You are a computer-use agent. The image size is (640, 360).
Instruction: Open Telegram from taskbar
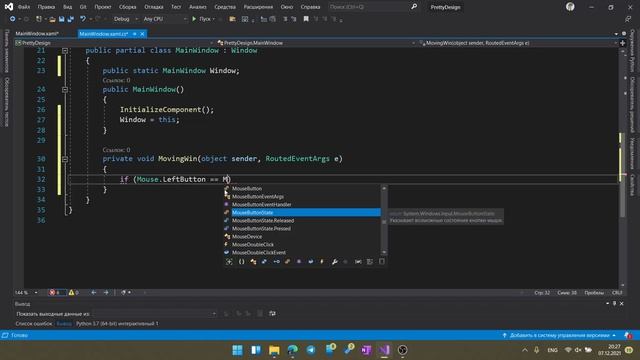[311, 350]
